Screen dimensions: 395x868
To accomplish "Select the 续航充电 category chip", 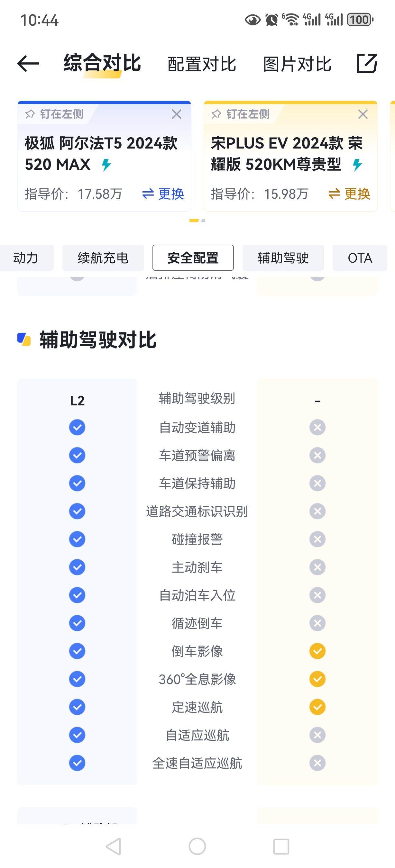I will pyautogui.click(x=103, y=258).
